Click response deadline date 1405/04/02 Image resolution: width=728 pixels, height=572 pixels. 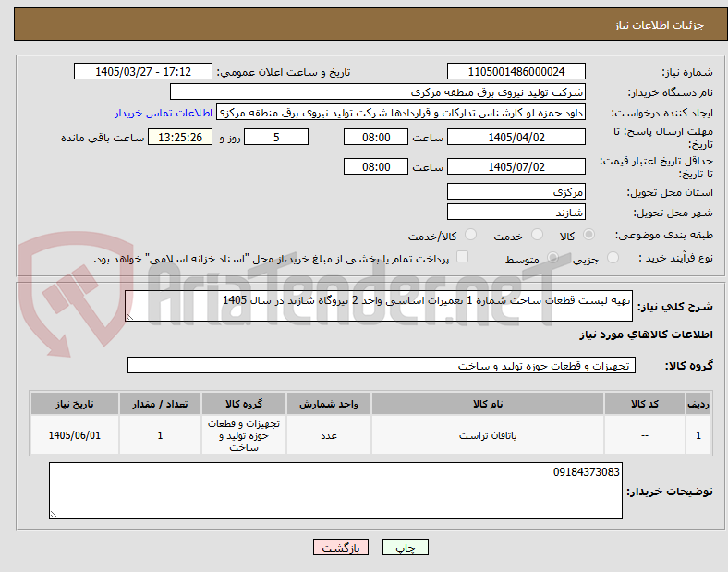[x=516, y=137]
